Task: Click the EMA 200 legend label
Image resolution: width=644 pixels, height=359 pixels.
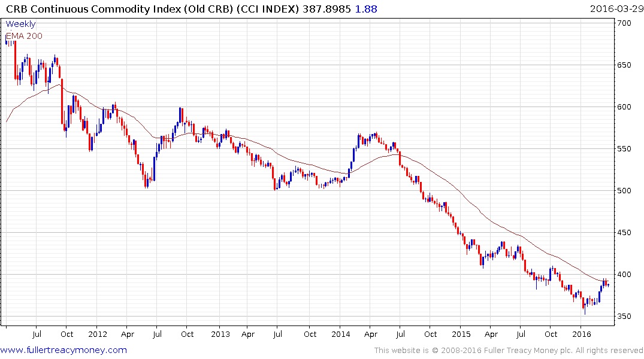Action: click(x=24, y=36)
